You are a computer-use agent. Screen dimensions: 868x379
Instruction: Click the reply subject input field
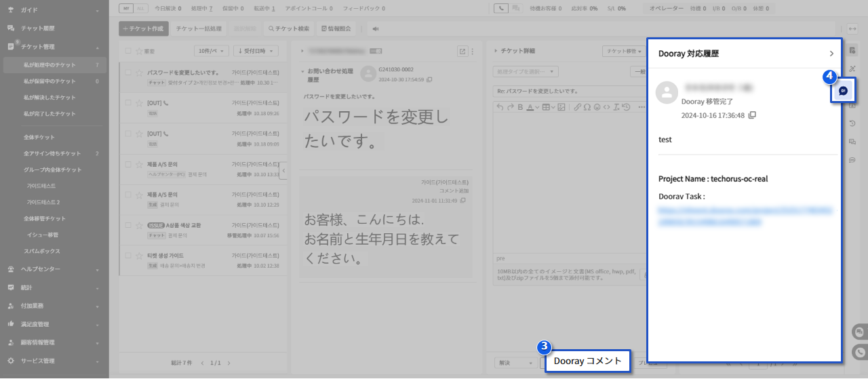[566, 91]
